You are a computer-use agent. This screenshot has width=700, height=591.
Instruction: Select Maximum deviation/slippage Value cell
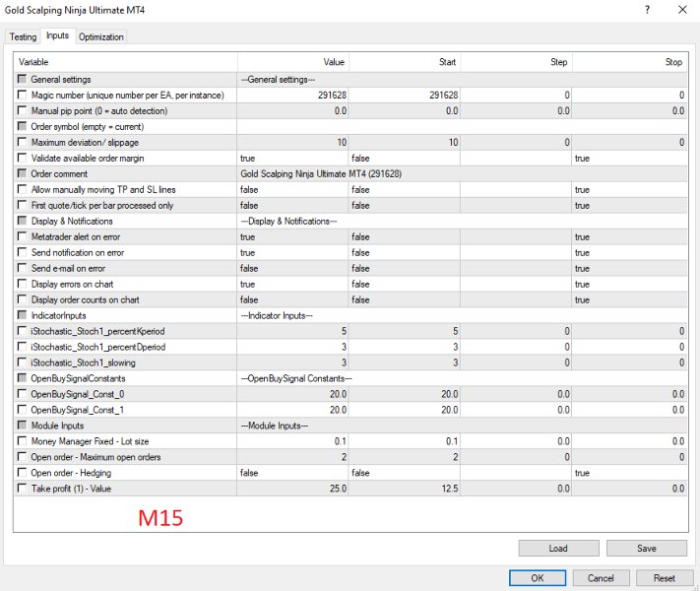tap(292, 142)
